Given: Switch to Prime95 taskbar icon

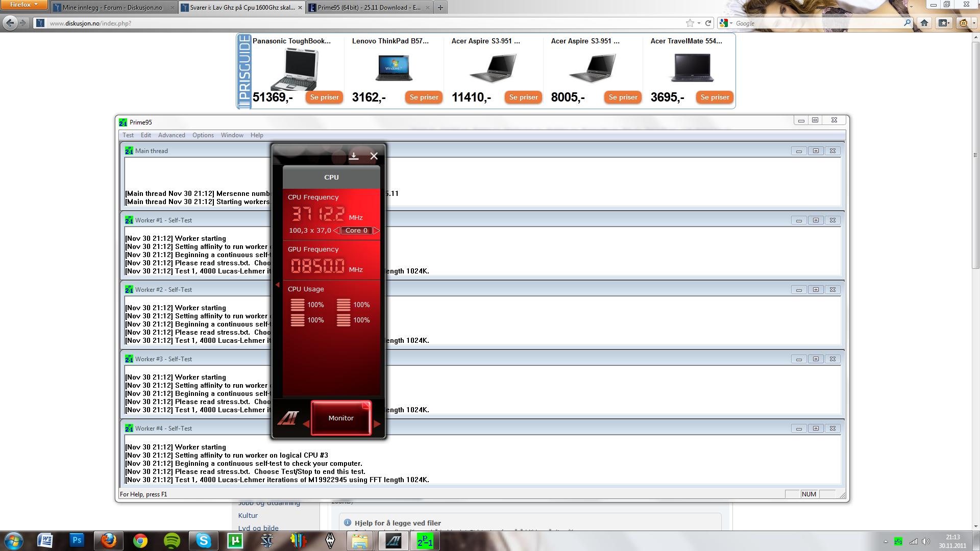Looking at the screenshot, I should 425,541.
